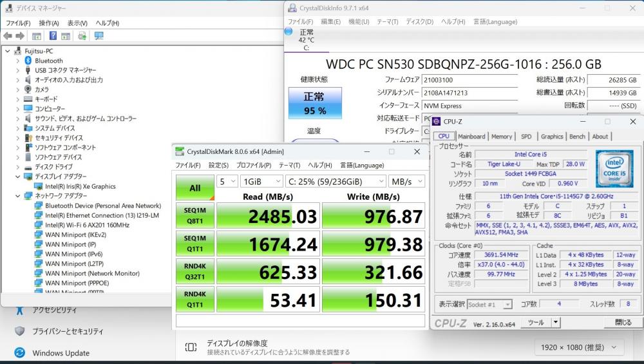Open Windows Update in Settings sidebar
Screen dimensions: 644x364
coord(61,353)
